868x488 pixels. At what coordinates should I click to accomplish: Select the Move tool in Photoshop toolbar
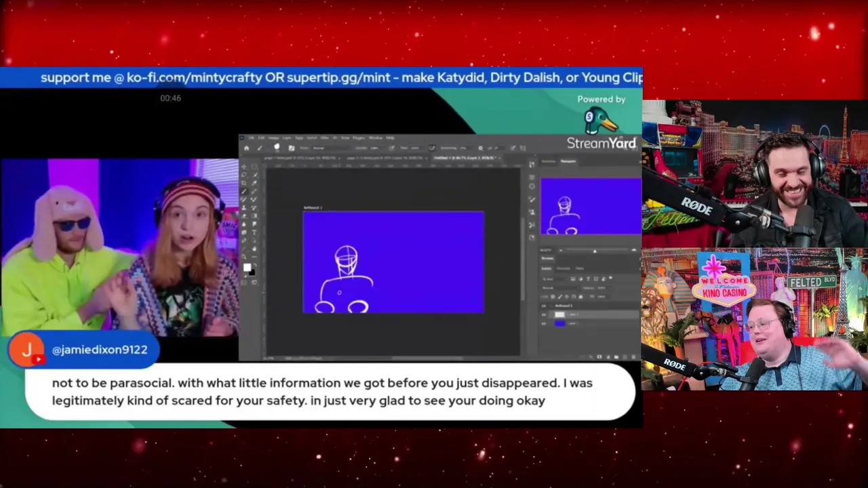pyautogui.click(x=243, y=167)
